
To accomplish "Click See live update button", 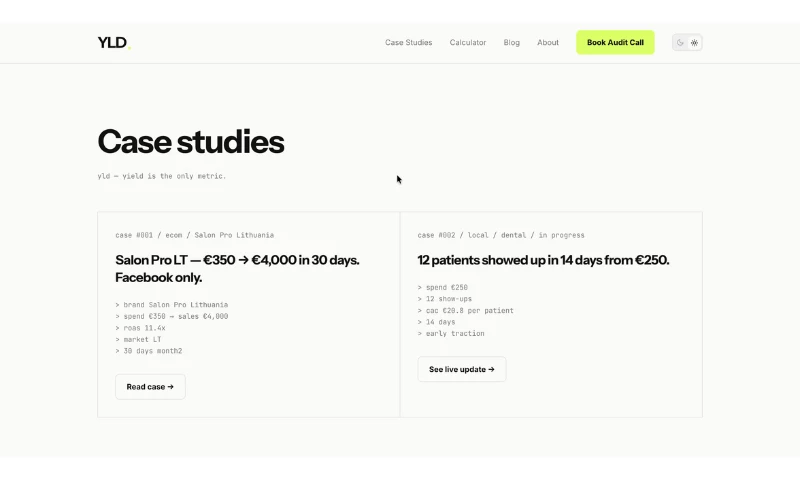I will click(461, 369).
